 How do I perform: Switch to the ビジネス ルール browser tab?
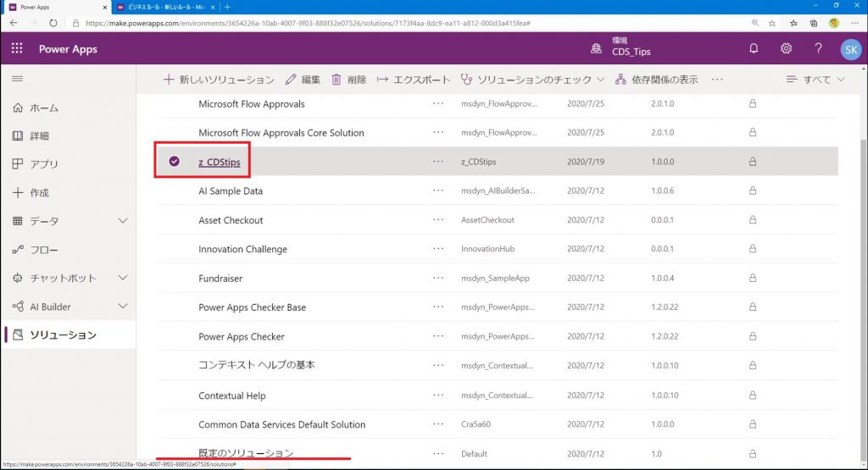click(x=165, y=7)
